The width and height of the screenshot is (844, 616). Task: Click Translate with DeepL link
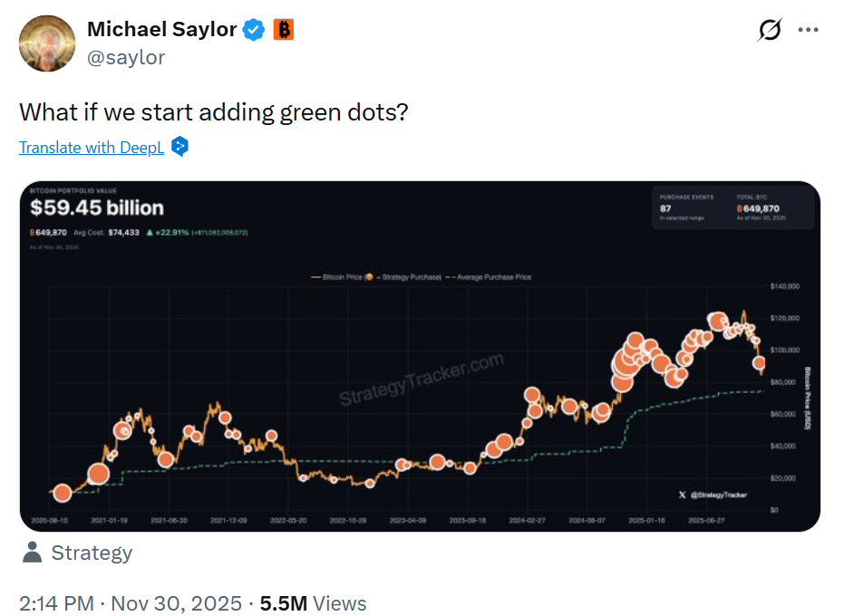(92, 148)
